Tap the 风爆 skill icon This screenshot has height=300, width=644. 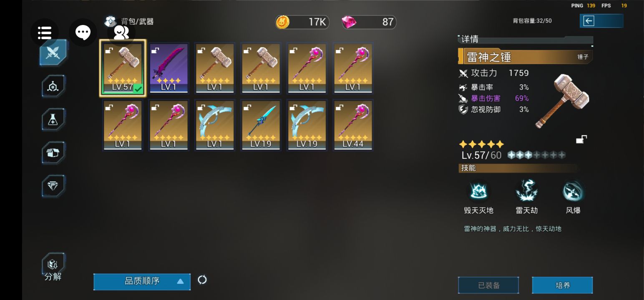(573, 192)
